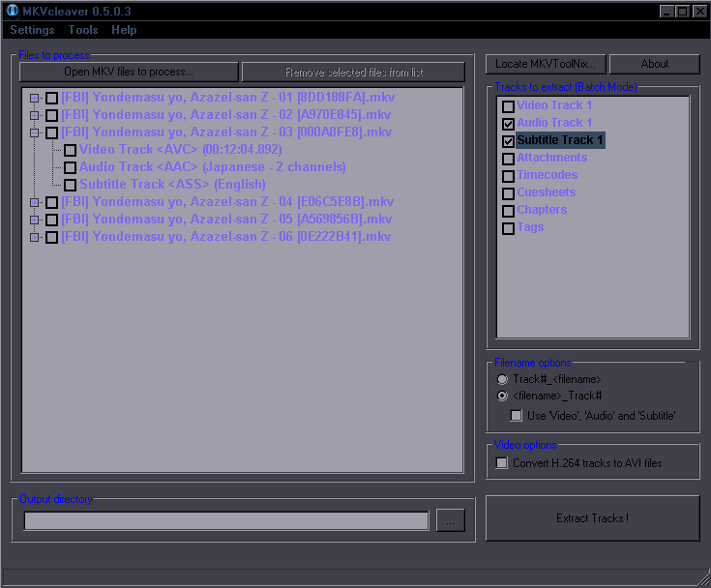Click the Audio Track 1 label in batch list
Image resolution: width=711 pixels, height=588 pixels.
click(554, 123)
